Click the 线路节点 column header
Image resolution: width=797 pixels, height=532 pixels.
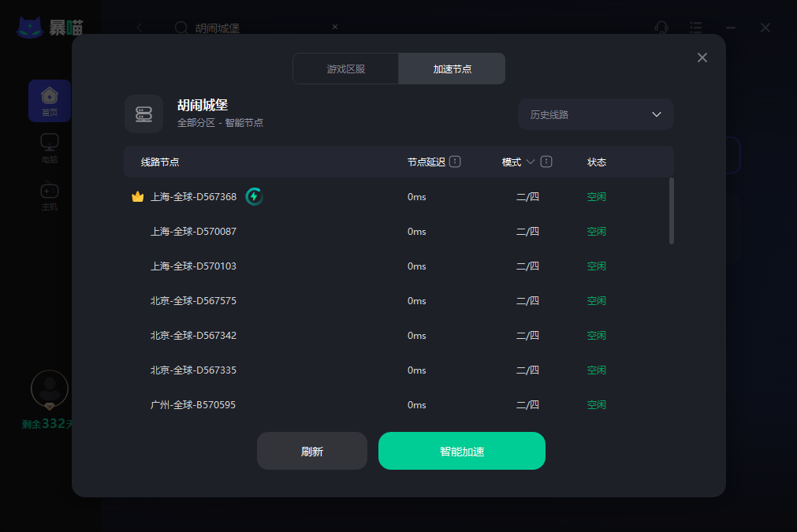coord(159,162)
